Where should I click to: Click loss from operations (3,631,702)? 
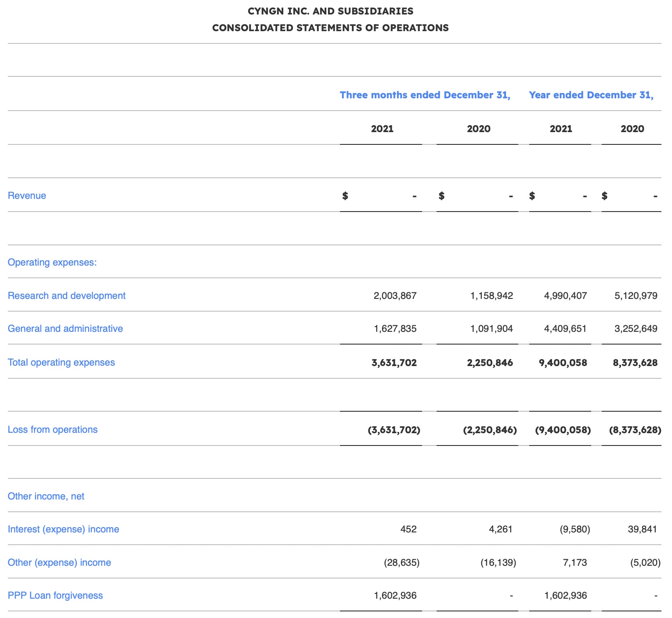pos(394,430)
